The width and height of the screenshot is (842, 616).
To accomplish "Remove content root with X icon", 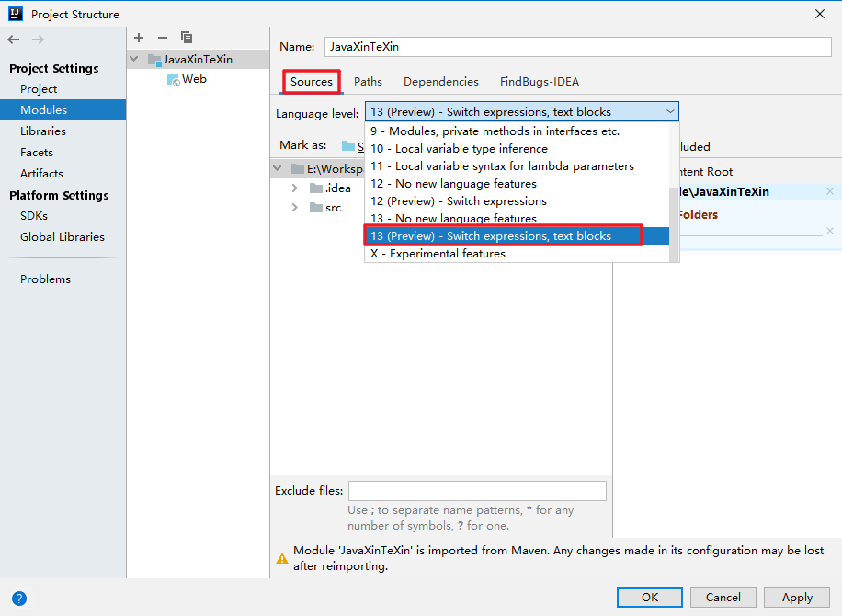I will [830, 191].
